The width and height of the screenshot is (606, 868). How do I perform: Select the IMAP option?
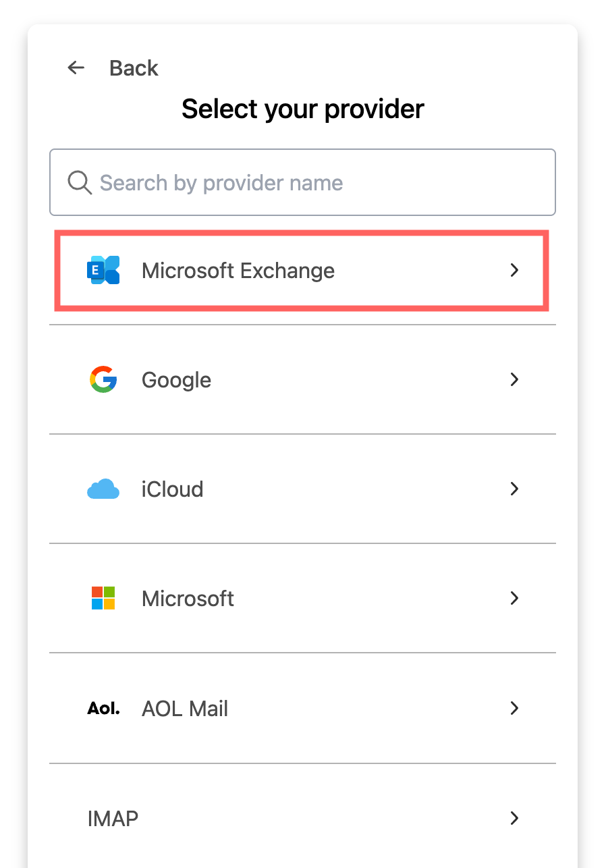(302, 818)
